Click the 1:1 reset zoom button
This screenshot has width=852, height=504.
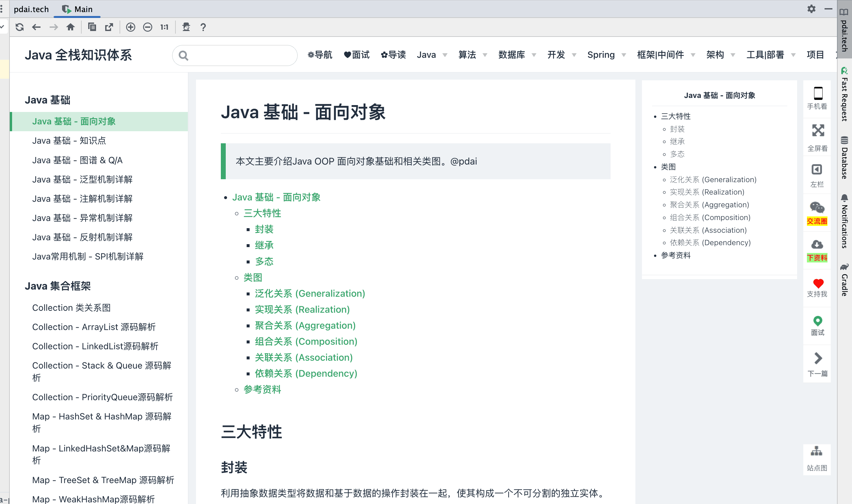pyautogui.click(x=164, y=27)
